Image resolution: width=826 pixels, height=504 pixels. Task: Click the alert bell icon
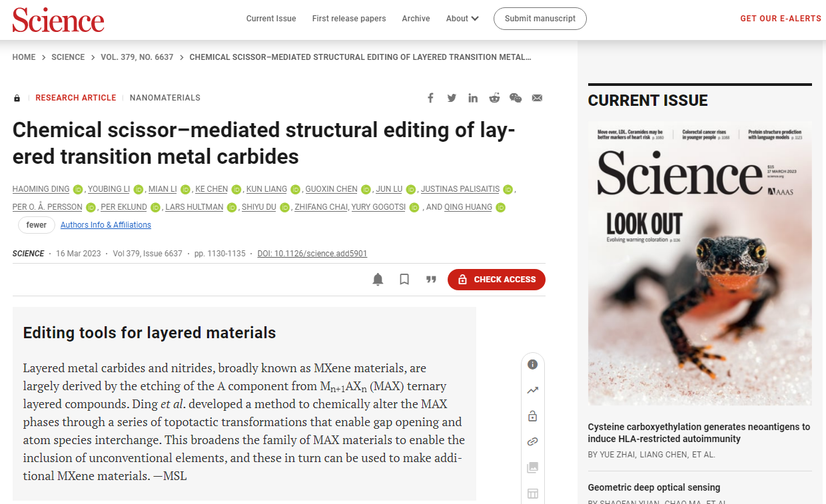(x=378, y=280)
